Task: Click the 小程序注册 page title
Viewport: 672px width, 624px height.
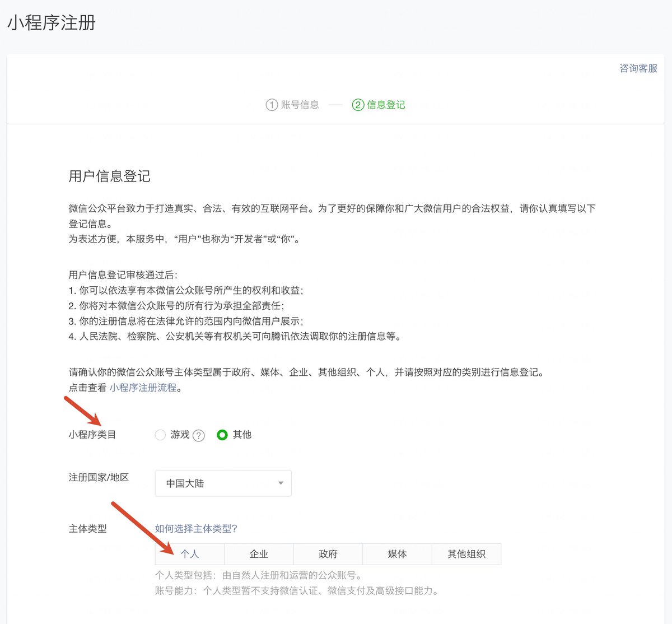Action: click(52, 22)
